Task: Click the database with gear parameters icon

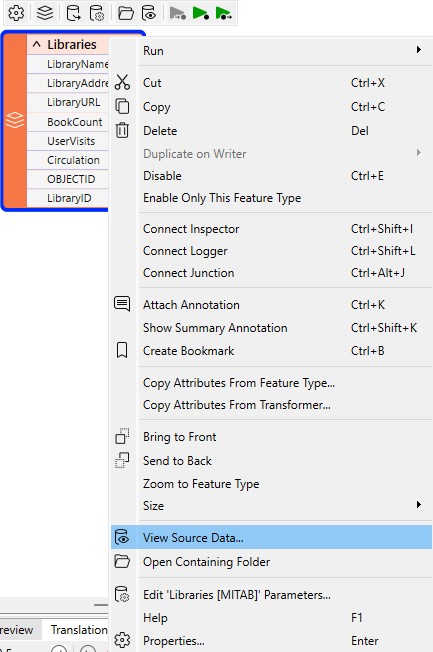Action: (97, 13)
